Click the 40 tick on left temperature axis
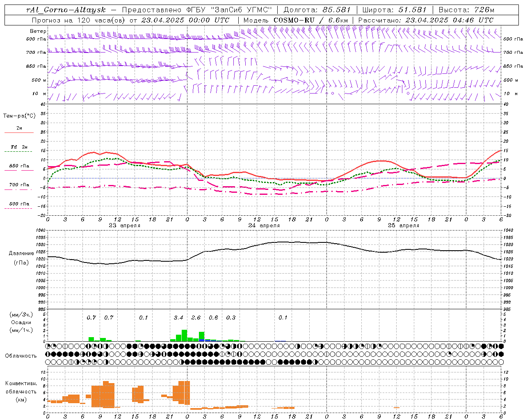The height and width of the screenshot is (420, 525). (x=43, y=104)
